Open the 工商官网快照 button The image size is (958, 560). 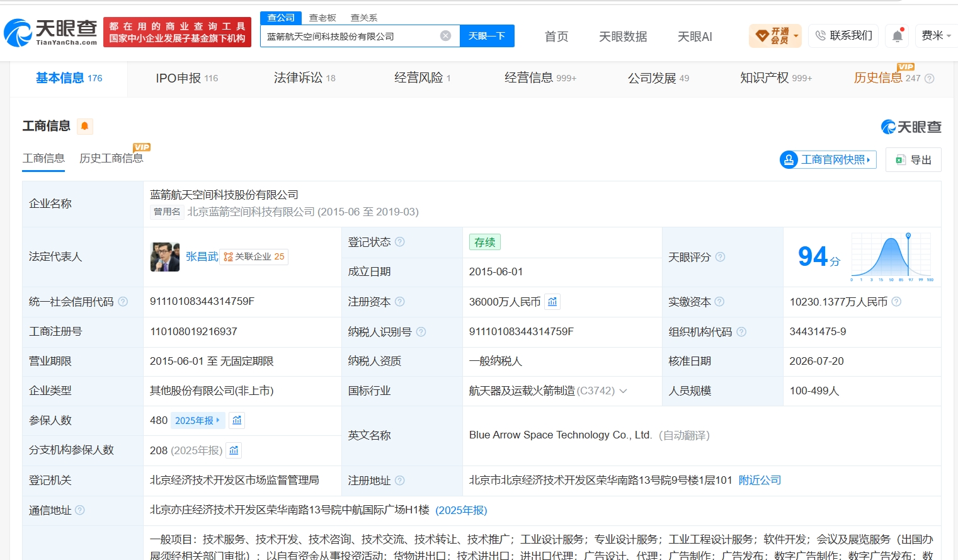click(x=828, y=160)
